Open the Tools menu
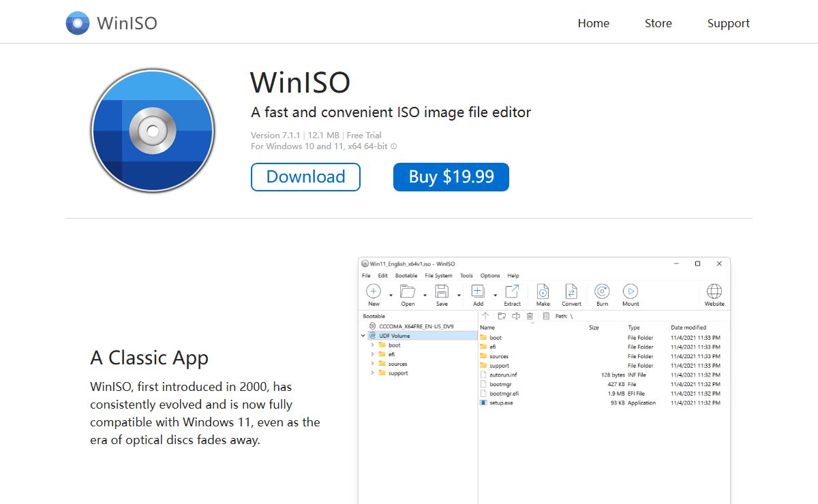Screen dimensions: 818x504 pyautogui.click(x=466, y=276)
